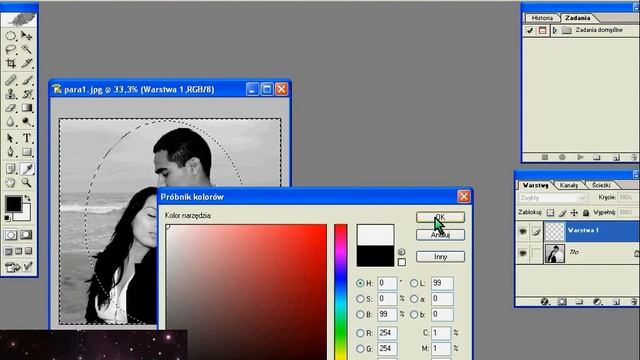Click the vertical hue slider
Image resolution: width=640 pixels, height=360 pixels.
[341, 292]
